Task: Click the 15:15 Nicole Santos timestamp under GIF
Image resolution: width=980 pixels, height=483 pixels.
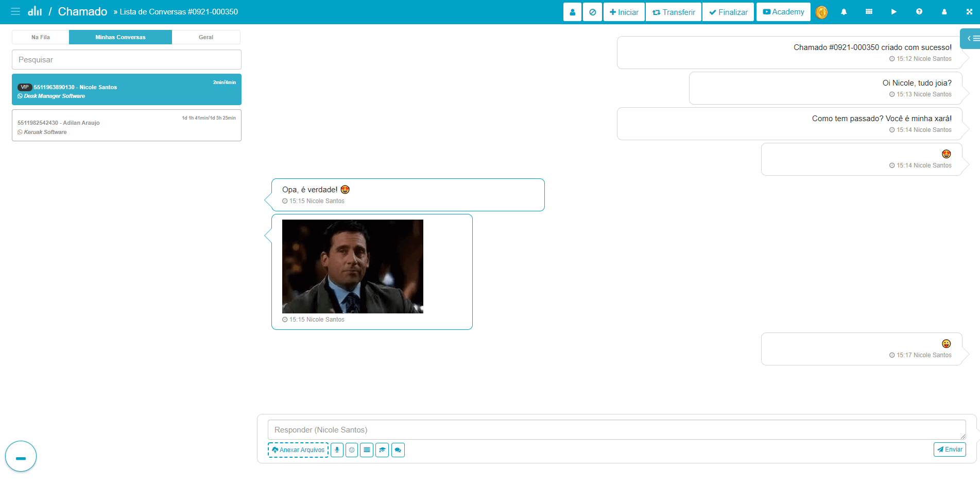Action: (x=313, y=320)
